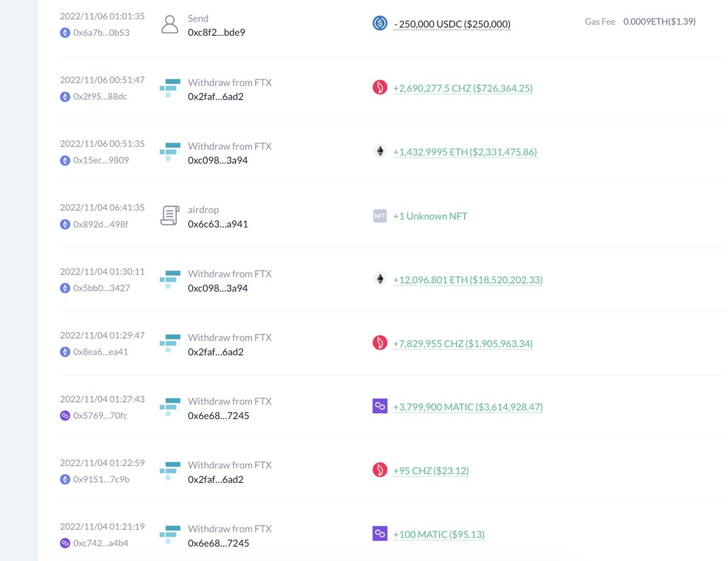This screenshot has height=561, width=728.
Task: Click the Ethereum chain icon beside 0x15ec...9809
Action: pyautogui.click(x=65, y=160)
